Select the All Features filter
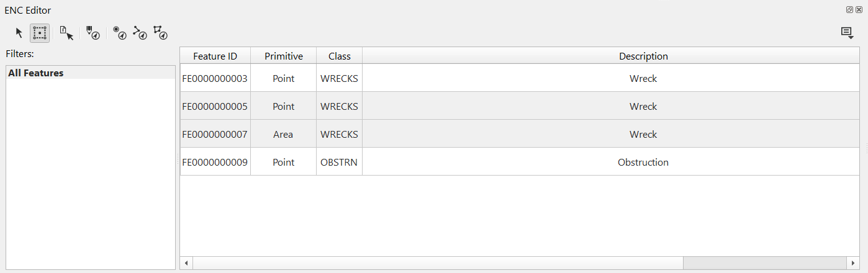 coord(36,73)
